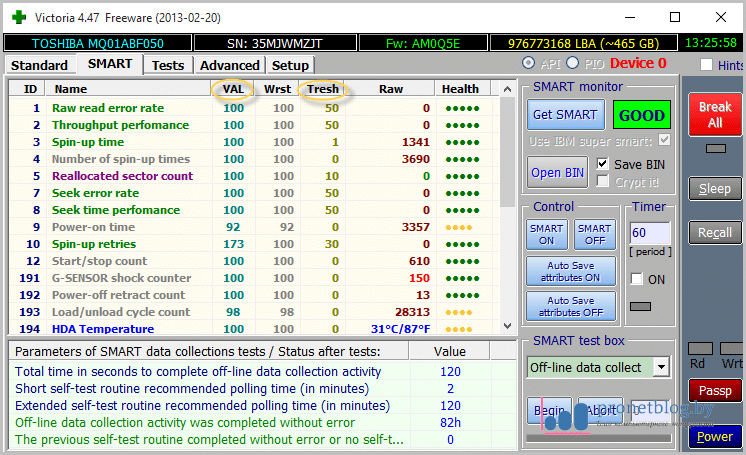The height and width of the screenshot is (455, 746).
Task: Go to the Tests tab
Action: 168,65
